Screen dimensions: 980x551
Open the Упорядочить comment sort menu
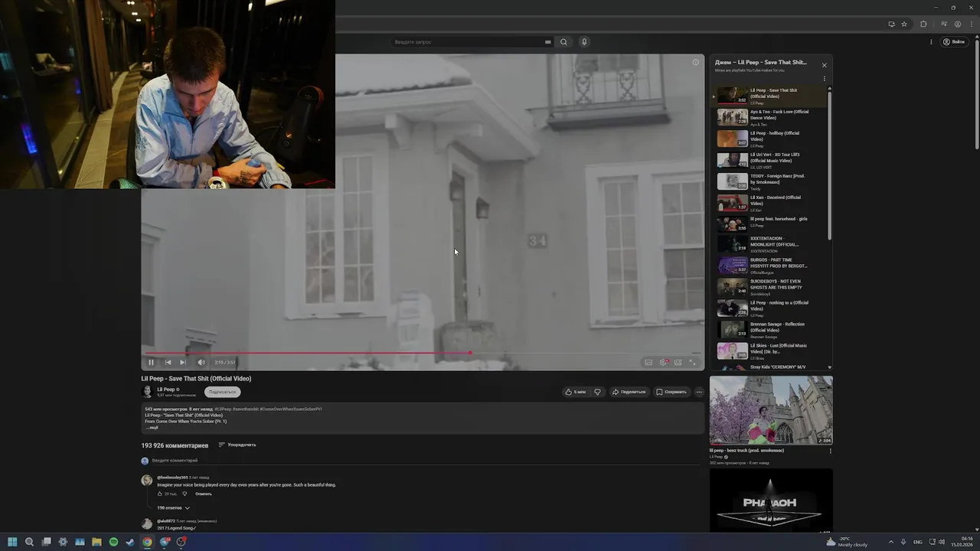[x=237, y=445]
